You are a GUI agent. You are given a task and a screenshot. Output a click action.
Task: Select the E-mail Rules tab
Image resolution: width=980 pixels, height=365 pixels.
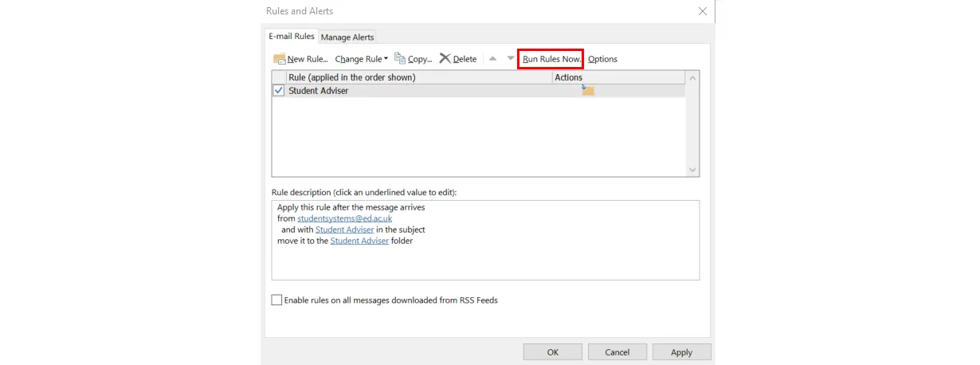(292, 36)
